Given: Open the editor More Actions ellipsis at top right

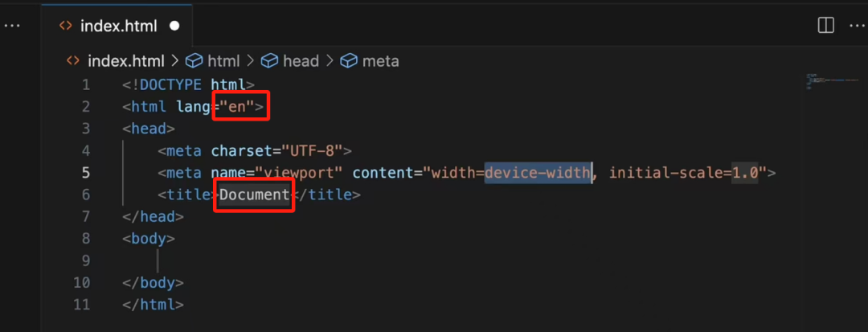Looking at the screenshot, I should (857, 26).
